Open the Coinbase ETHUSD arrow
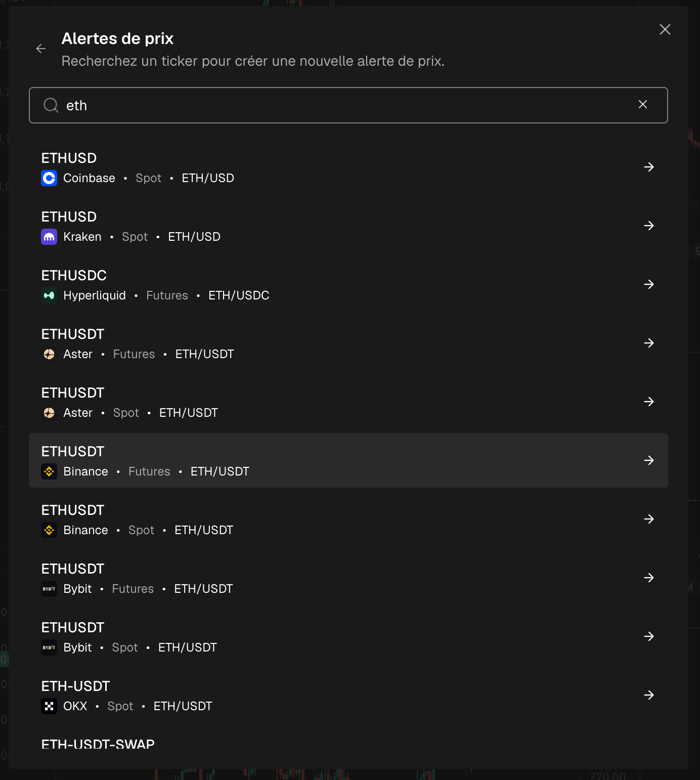This screenshot has height=780, width=700. [649, 167]
